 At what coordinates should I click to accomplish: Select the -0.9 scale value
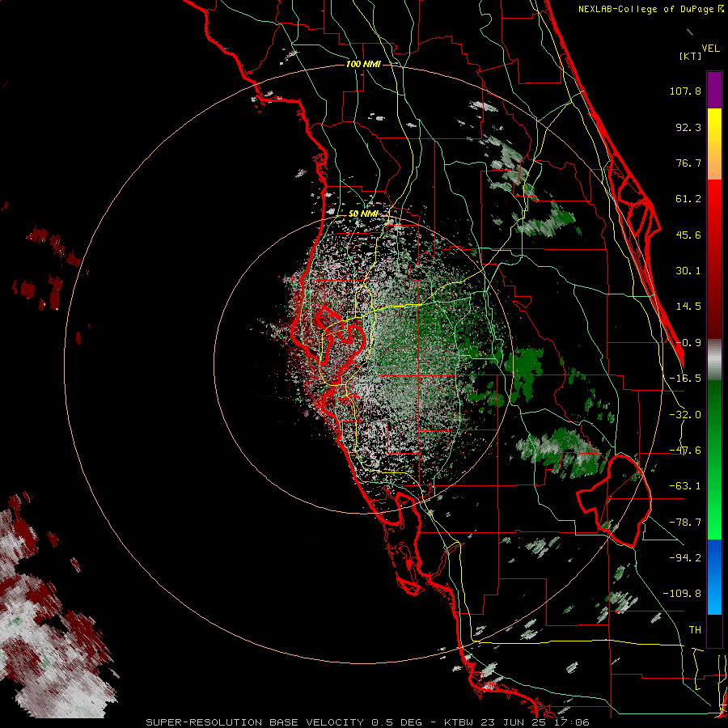click(688, 343)
